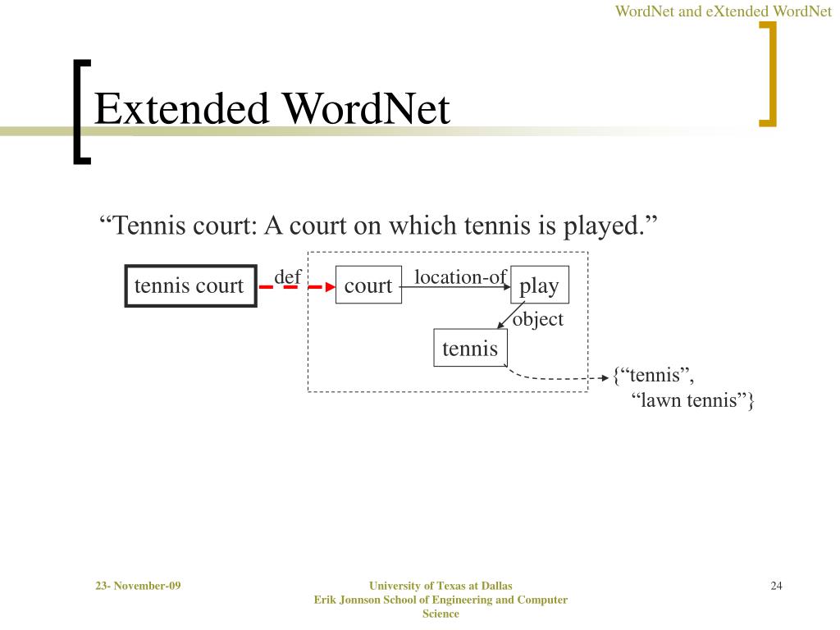The height and width of the screenshot is (630, 840).
Task: Click 'University of Texas at Dallas' footer line
Action: pos(441,586)
